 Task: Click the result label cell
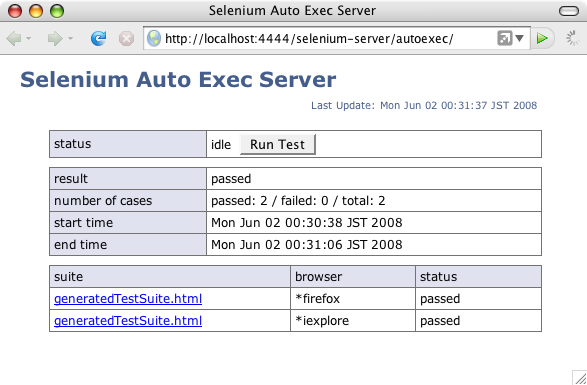[128, 179]
